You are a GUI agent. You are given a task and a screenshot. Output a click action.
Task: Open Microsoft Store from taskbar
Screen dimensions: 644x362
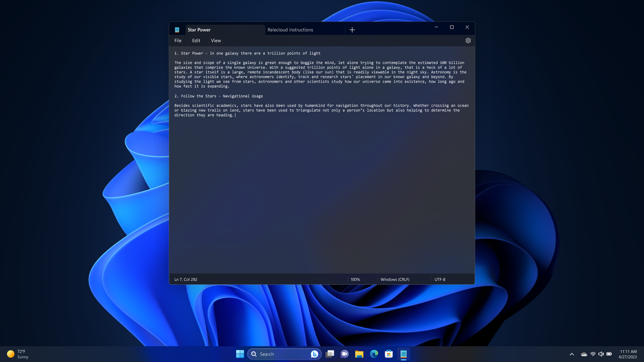[x=388, y=354]
